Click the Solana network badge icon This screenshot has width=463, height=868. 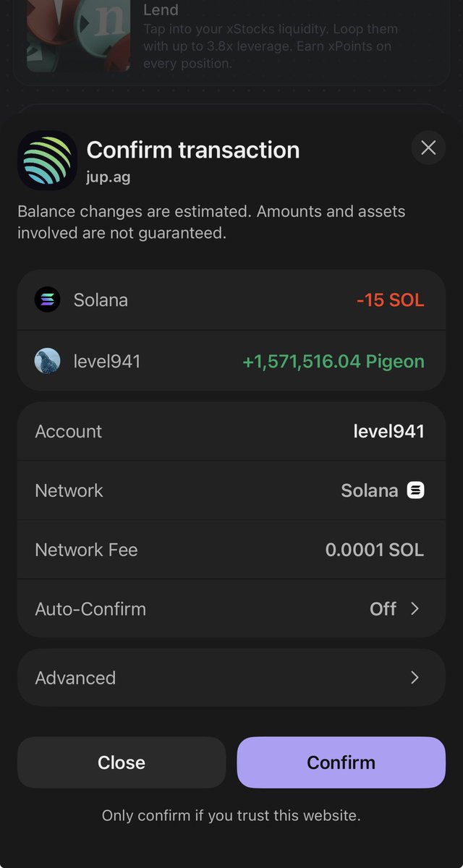coord(415,490)
